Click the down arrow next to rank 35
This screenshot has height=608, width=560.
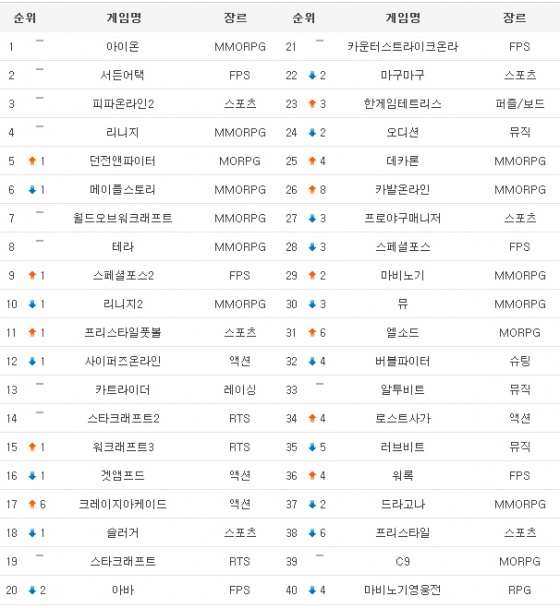(312, 447)
